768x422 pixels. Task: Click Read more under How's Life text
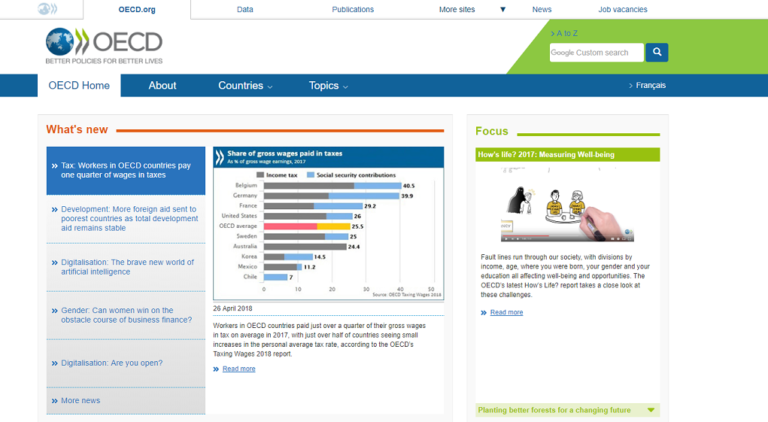point(506,312)
